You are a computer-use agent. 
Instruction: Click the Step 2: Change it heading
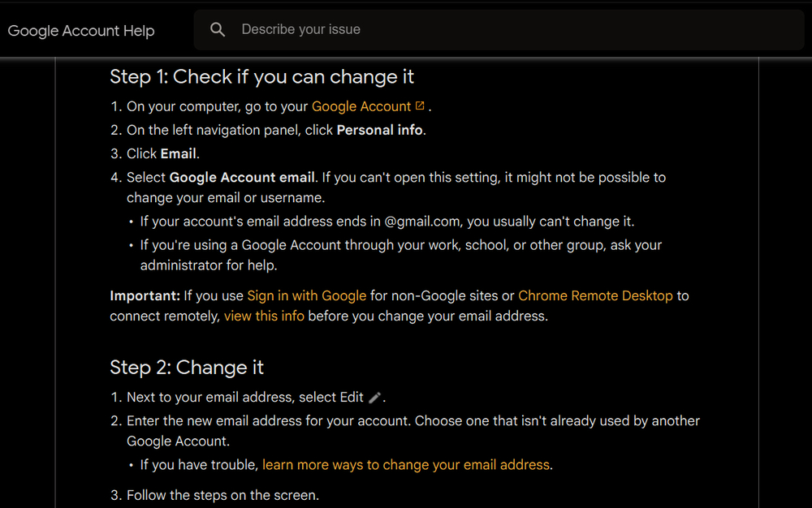click(x=186, y=367)
